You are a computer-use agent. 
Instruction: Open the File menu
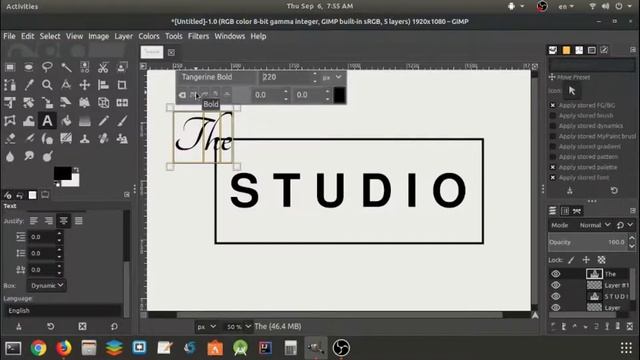pos(9,36)
